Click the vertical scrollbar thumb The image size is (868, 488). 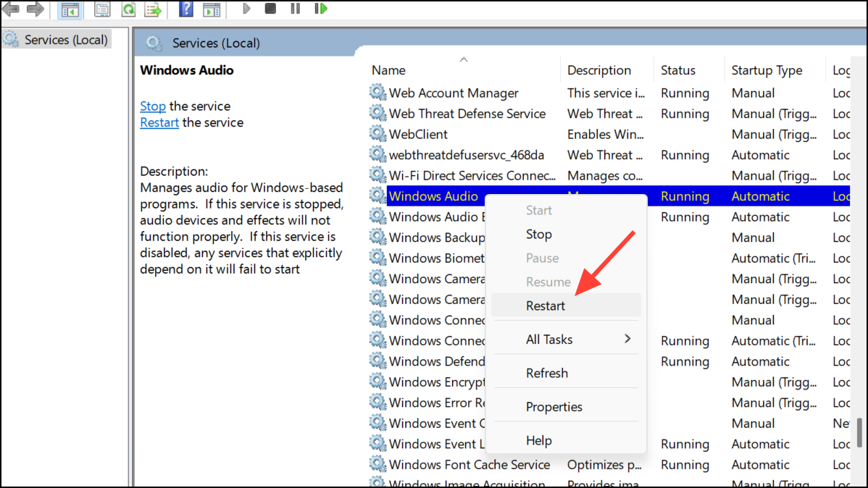pyautogui.click(x=859, y=432)
